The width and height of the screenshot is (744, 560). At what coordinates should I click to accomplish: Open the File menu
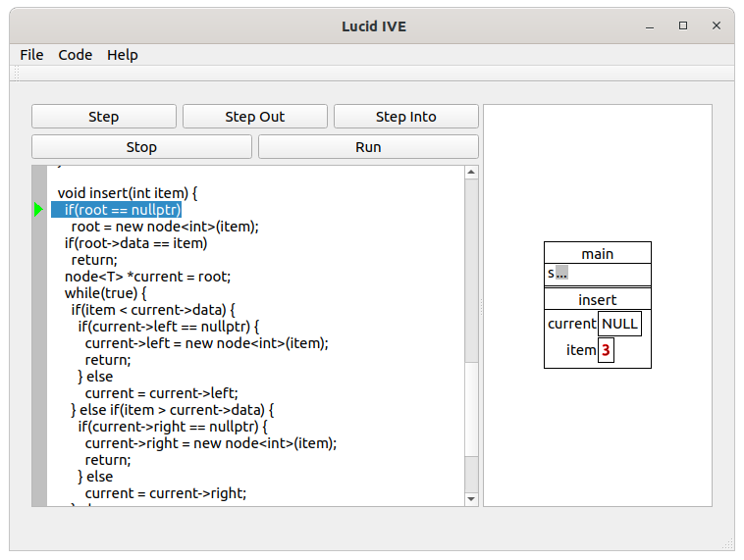coord(31,55)
